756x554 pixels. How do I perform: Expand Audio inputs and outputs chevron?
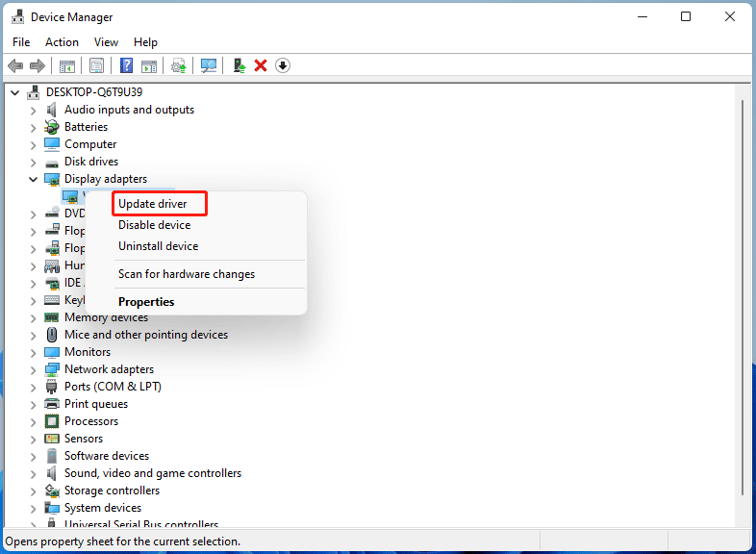(33, 111)
